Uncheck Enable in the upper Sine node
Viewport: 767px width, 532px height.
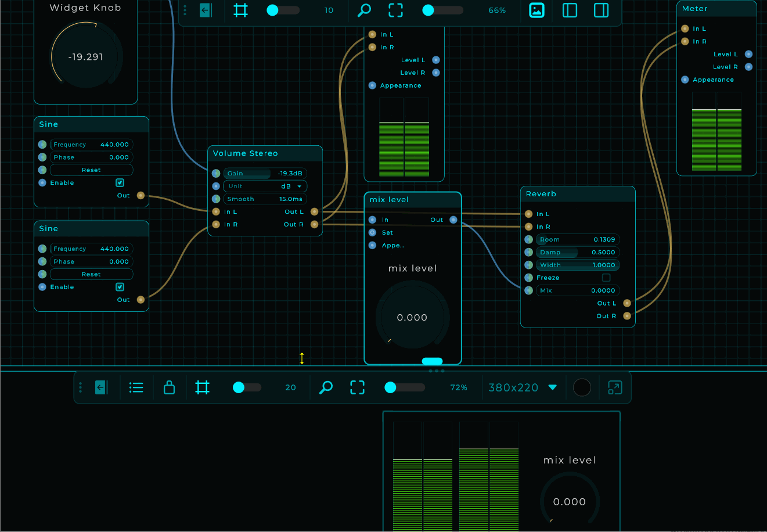[x=120, y=182]
